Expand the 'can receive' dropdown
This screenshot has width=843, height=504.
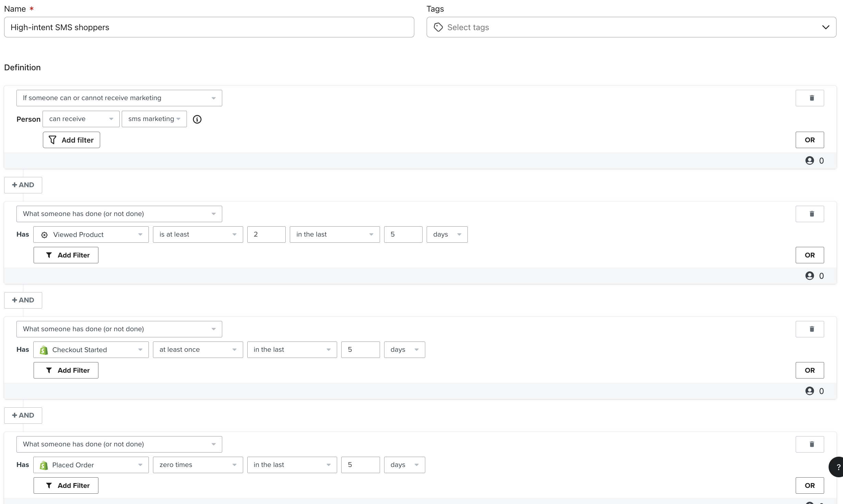point(81,119)
